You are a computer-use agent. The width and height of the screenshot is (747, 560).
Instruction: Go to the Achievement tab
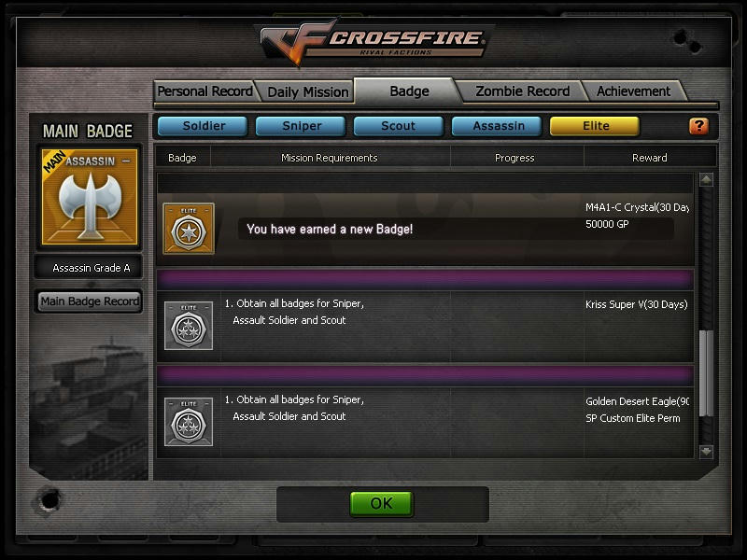point(633,91)
